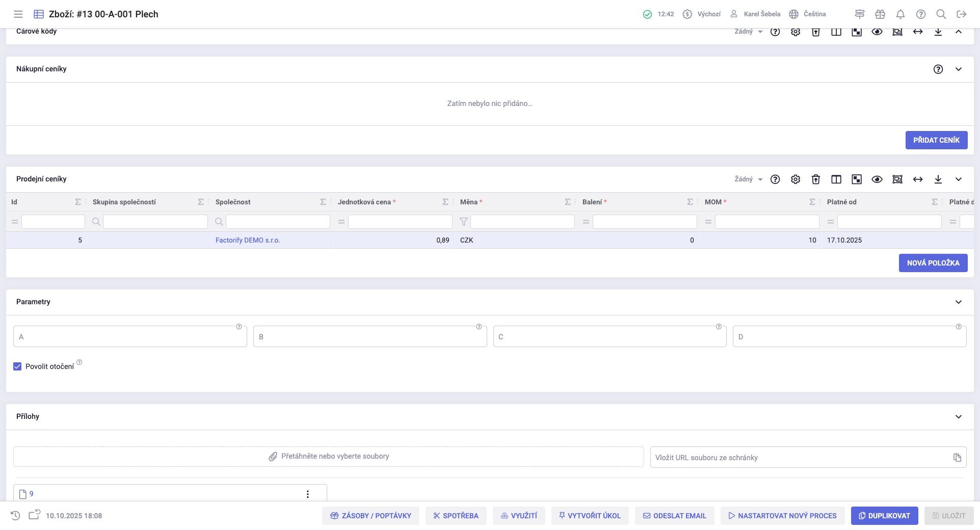
Task: Open the Id column filter operator
Action: (x=15, y=222)
